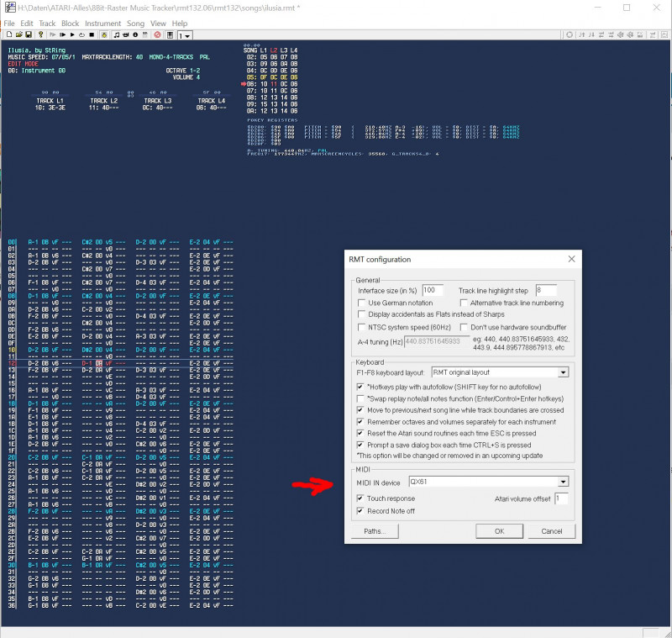Create a new song with the blank page icon

(x=9, y=34)
